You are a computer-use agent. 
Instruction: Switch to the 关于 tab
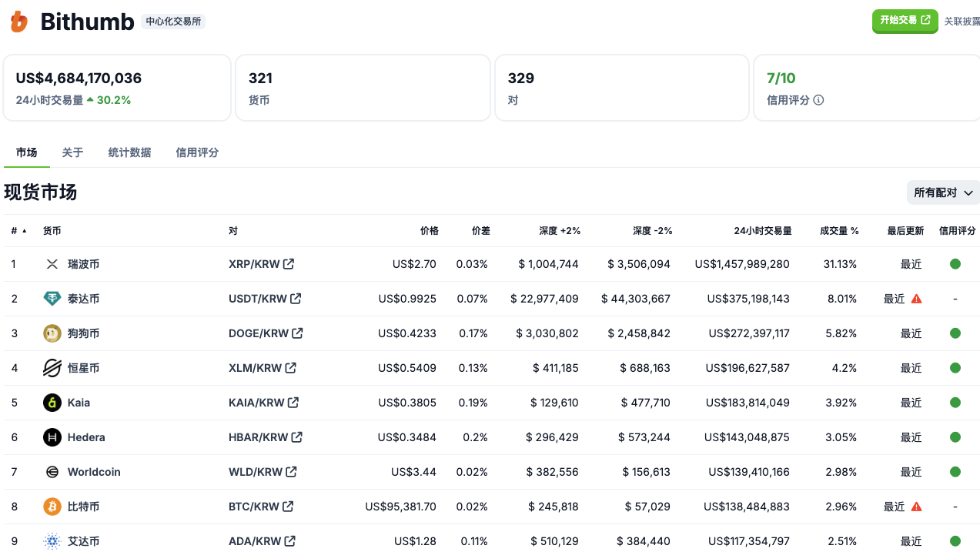coord(72,152)
